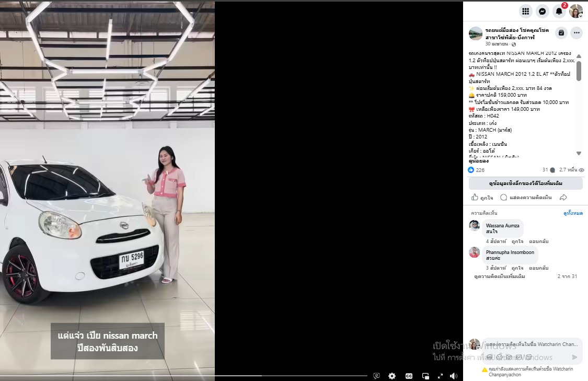
Task: Toggle closed captions CC button
Action: [409, 376]
